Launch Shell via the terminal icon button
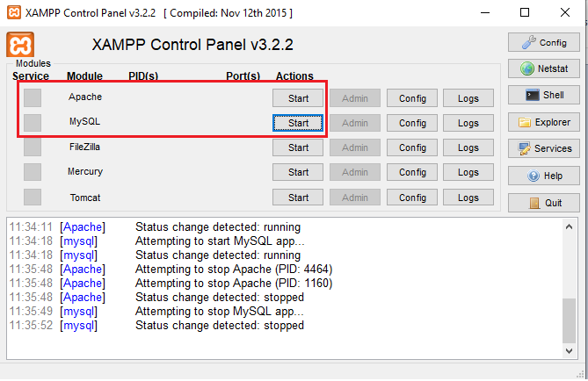The height and width of the screenshot is (381, 588). pos(544,95)
